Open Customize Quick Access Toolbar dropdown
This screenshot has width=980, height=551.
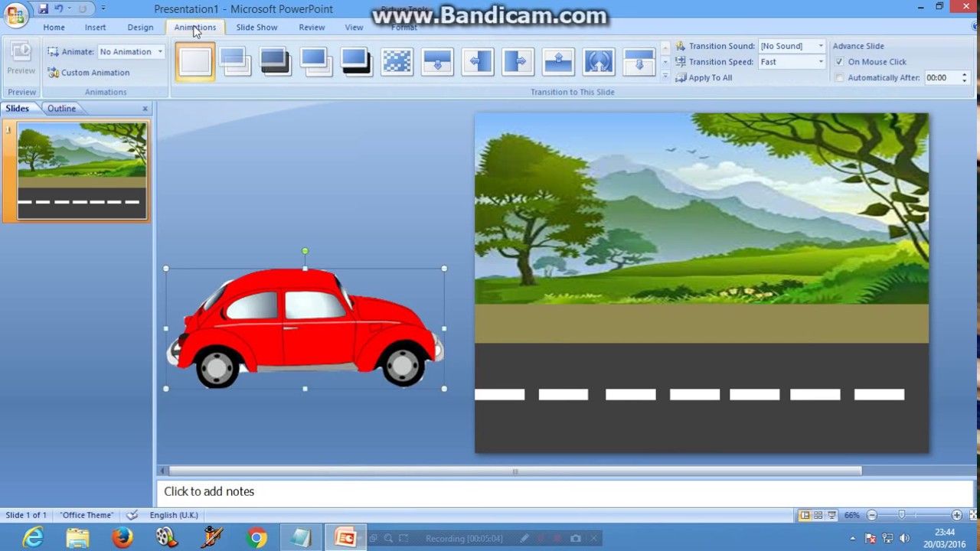pyautogui.click(x=103, y=8)
